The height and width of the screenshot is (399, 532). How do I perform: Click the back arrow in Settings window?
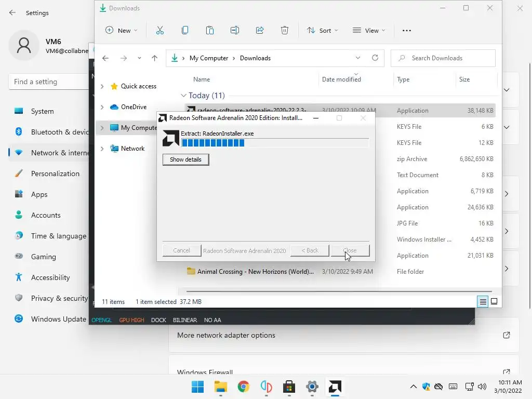pyautogui.click(x=12, y=12)
